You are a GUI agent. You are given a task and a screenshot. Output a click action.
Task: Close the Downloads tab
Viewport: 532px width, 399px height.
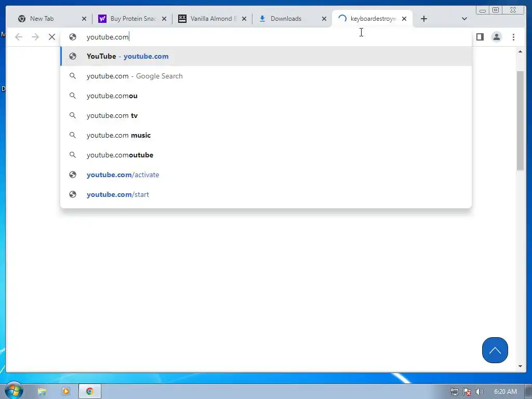click(324, 19)
